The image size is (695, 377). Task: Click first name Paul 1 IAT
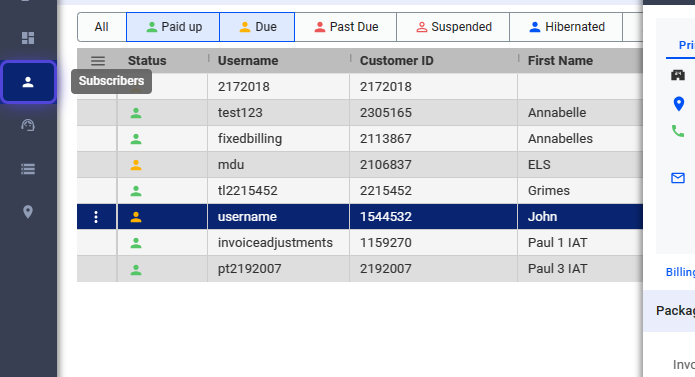coord(558,243)
